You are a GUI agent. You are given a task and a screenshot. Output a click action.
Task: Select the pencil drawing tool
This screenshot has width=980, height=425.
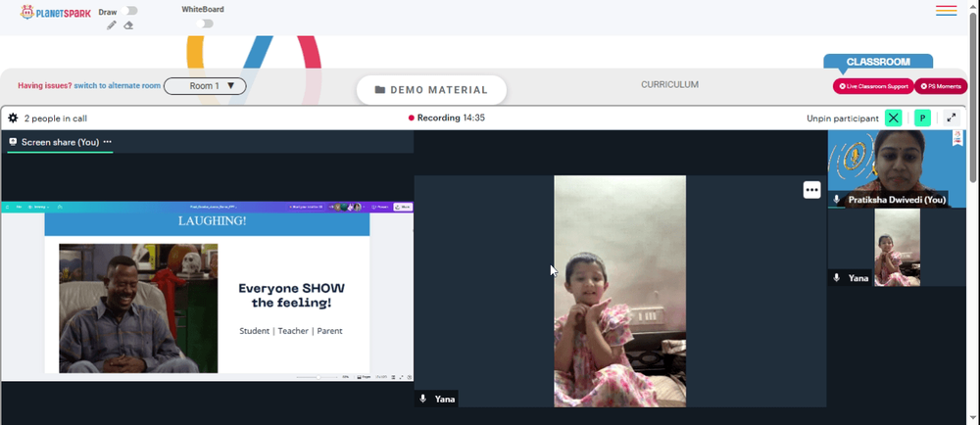pyautogui.click(x=112, y=25)
